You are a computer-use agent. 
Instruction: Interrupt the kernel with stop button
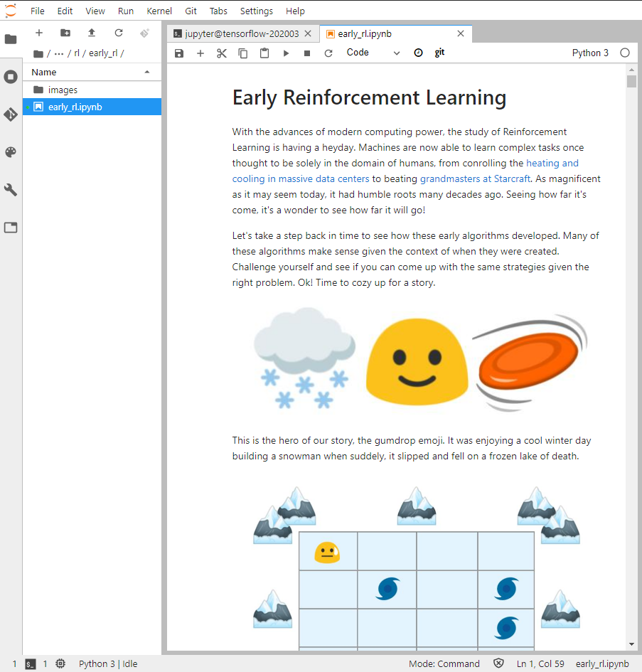[x=307, y=53]
